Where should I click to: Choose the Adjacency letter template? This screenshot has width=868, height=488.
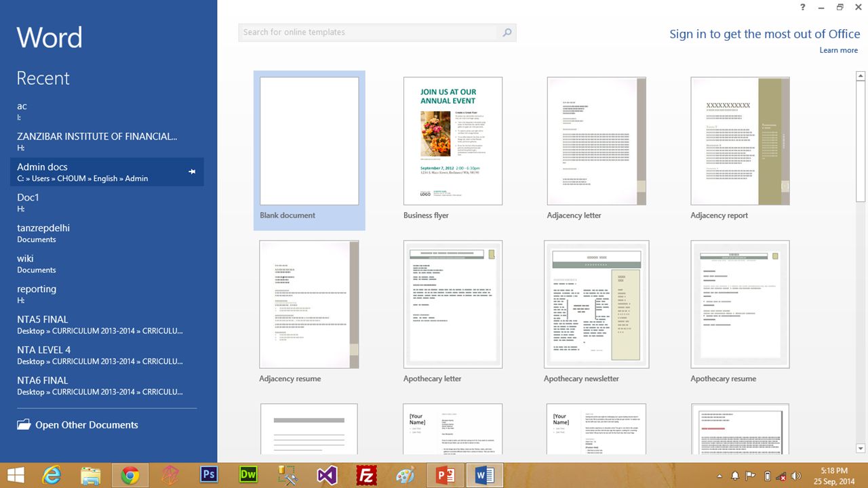click(597, 148)
